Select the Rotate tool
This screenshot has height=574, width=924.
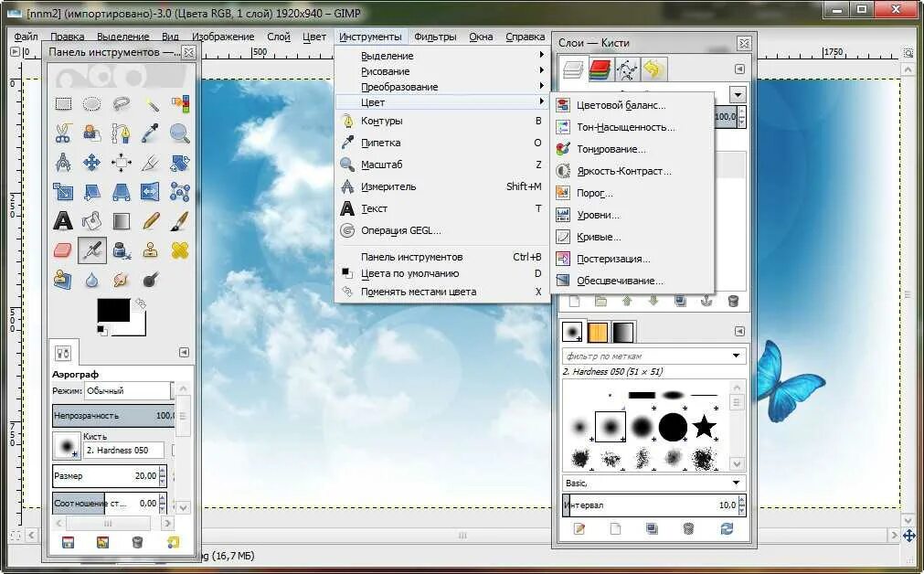[180, 162]
